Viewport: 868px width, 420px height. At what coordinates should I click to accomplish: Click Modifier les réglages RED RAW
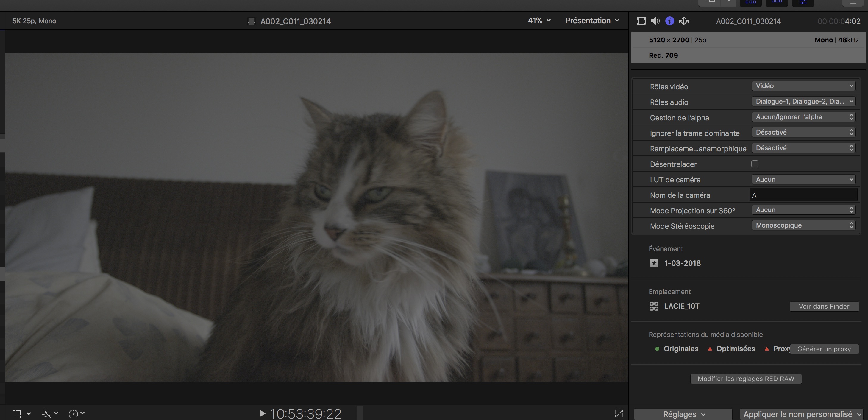pyautogui.click(x=746, y=379)
